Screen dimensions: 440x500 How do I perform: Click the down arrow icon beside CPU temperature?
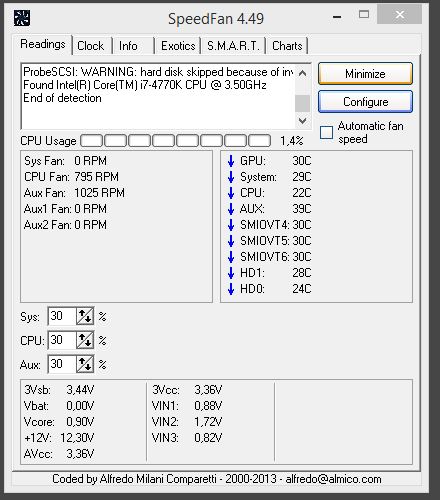[x=231, y=193]
